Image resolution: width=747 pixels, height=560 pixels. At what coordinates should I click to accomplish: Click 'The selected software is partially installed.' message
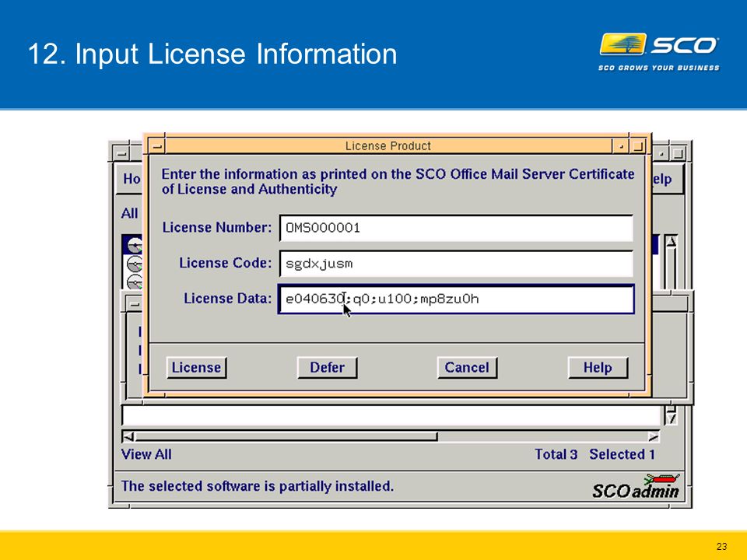tap(258, 486)
